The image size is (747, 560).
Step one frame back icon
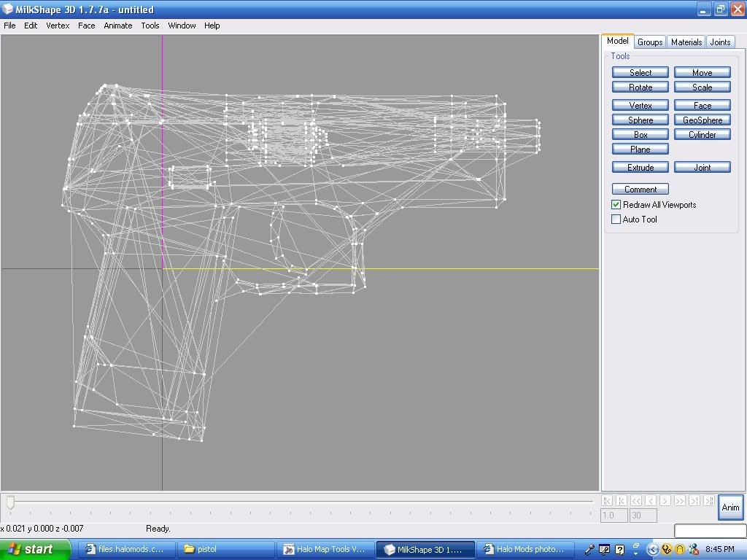651,500
